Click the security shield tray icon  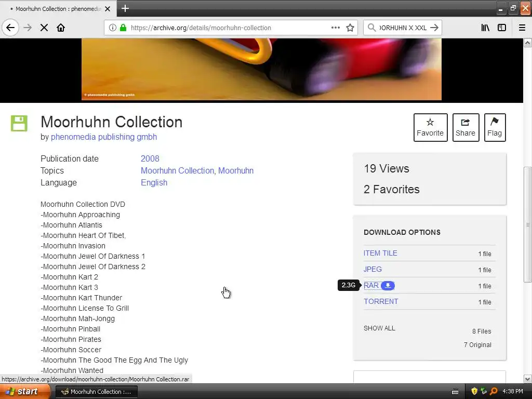pos(474,392)
